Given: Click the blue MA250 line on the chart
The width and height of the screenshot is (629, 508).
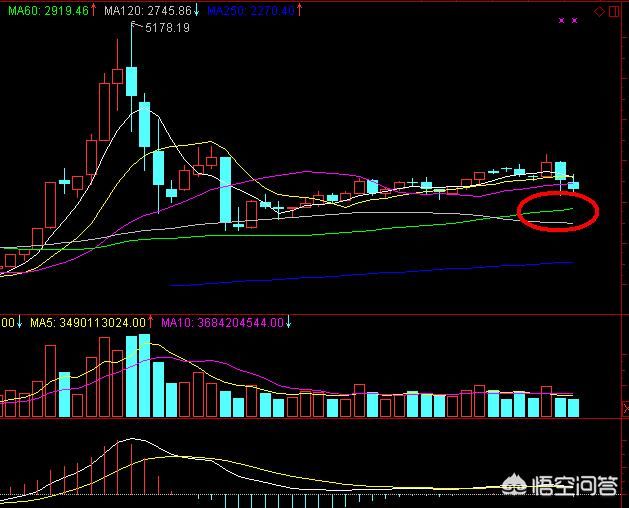Looking at the screenshot, I should click(x=400, y=274).
